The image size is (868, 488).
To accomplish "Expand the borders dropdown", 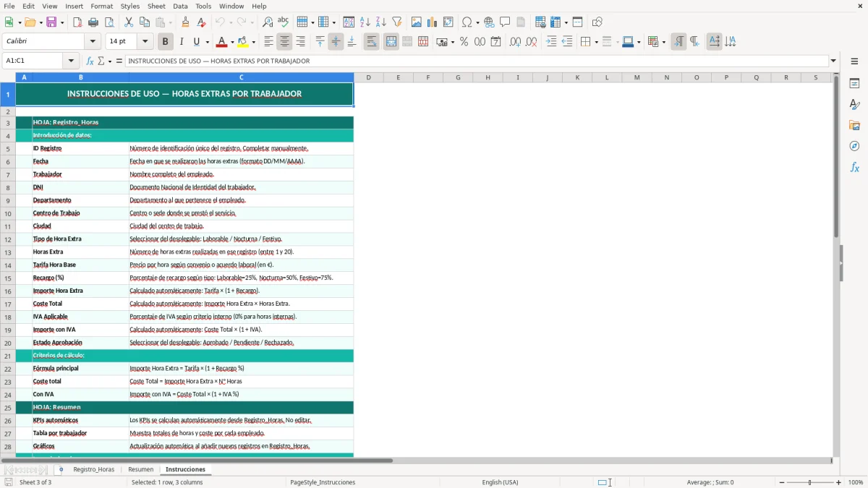I will click(595, 42).
